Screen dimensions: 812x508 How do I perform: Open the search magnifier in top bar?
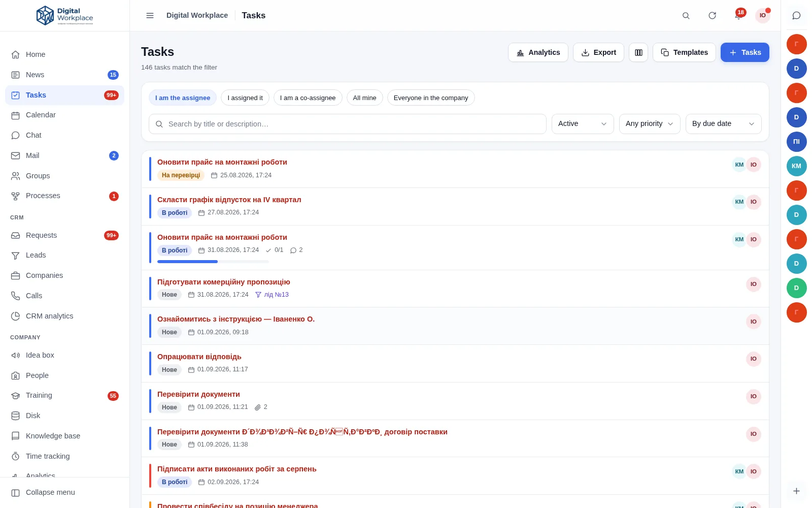(x=686, y=16)
